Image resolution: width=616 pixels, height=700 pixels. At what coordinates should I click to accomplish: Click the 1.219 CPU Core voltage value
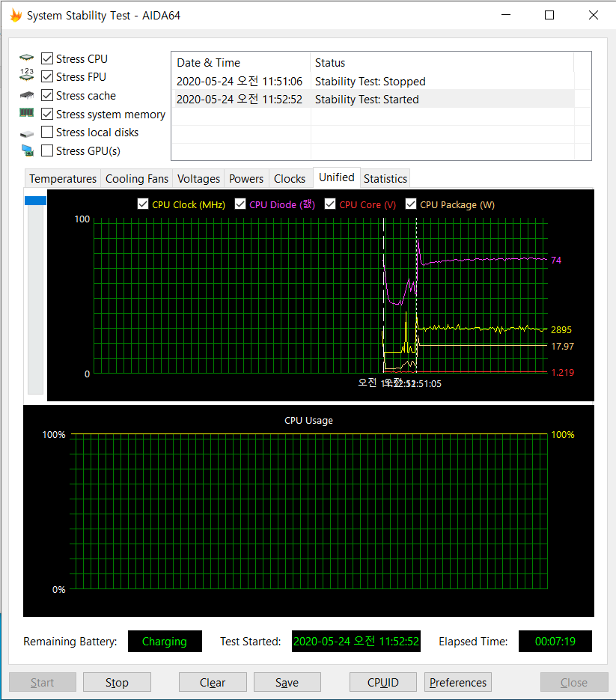[562, 372]
